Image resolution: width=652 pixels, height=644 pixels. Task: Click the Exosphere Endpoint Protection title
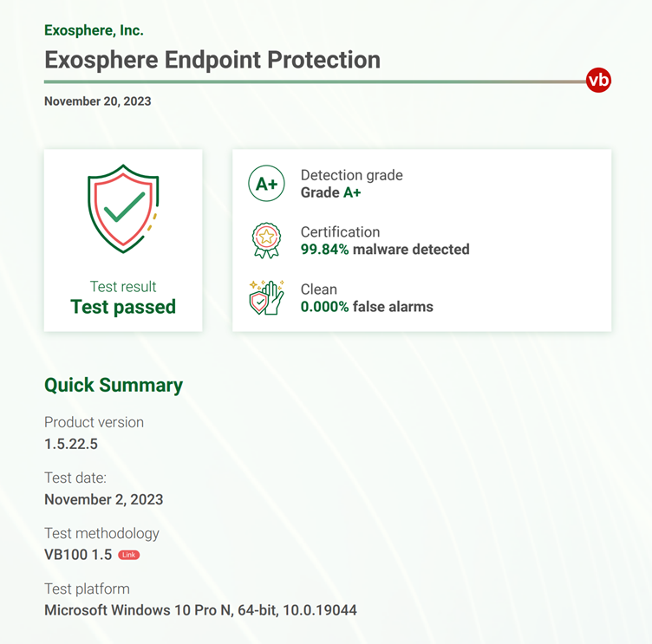pyautogui.click(x=212, y=60)
